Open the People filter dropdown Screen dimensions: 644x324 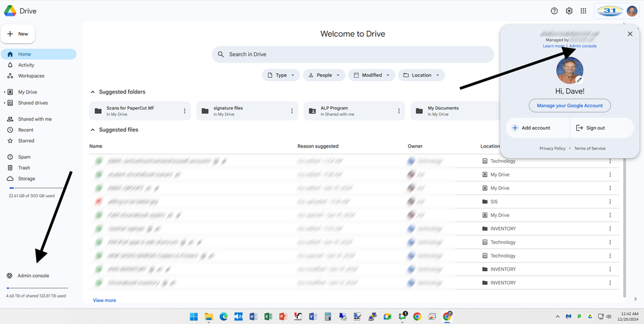point(324,75)
